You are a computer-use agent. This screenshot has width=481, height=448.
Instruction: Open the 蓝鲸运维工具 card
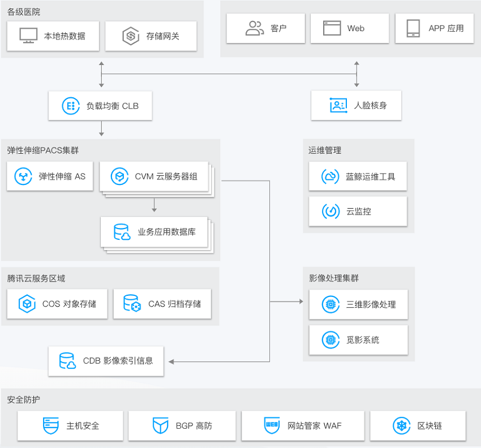click(358, 176)
